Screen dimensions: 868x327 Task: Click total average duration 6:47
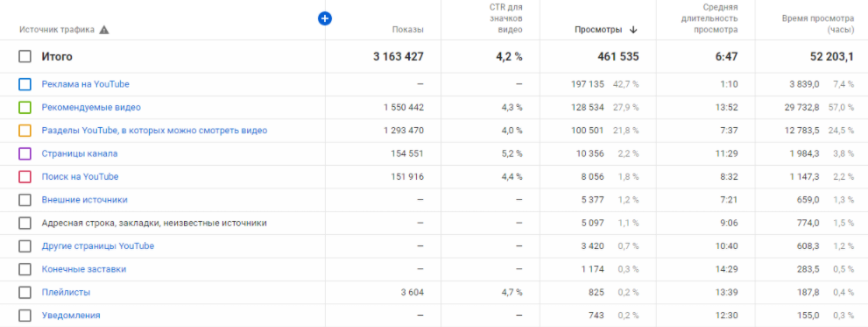(x=728, y=56)
